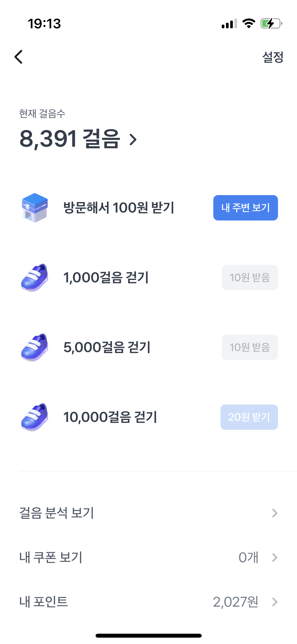Tap the battery status icon
This screenshot has height=644, width=297.
(271, 24)
